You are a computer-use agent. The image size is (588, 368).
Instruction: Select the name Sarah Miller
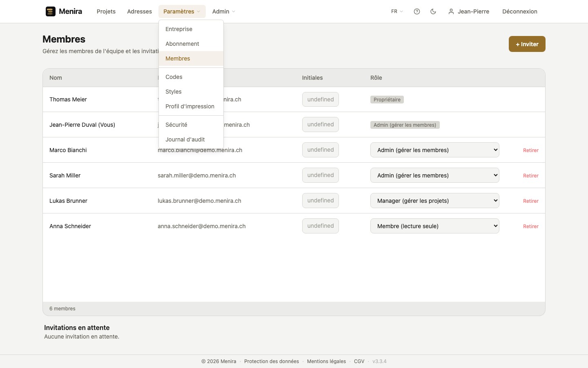[65, 175]
